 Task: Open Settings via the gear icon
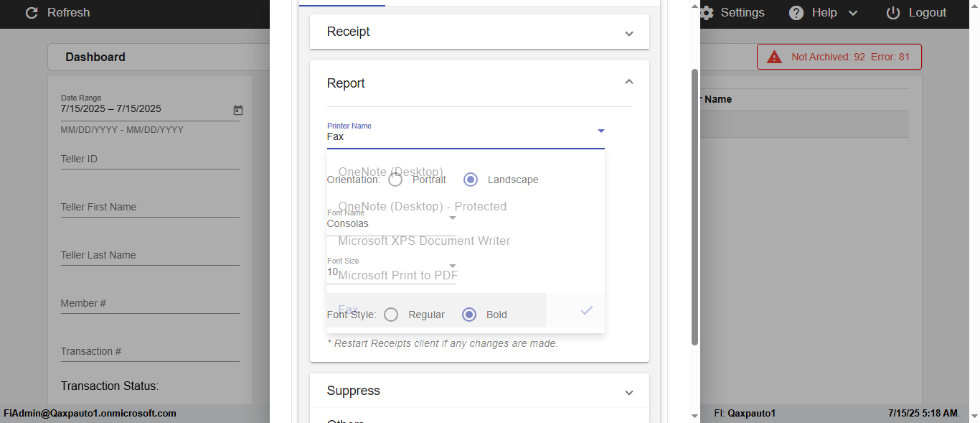coord(707,13)
